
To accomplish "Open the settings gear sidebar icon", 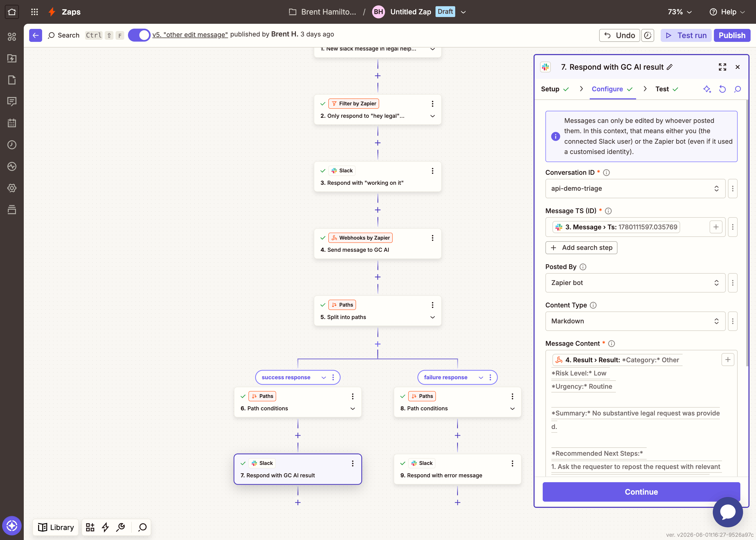I will [12, 188].
